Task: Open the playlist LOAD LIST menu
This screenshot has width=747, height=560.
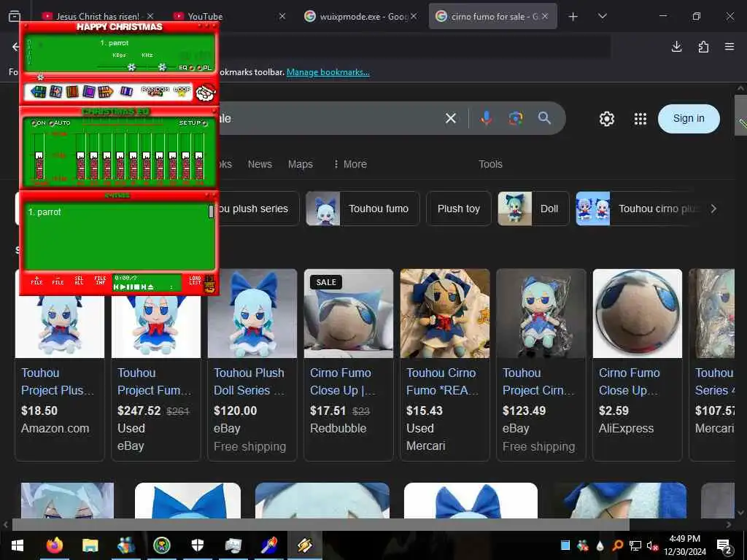Action: (196, 281)
